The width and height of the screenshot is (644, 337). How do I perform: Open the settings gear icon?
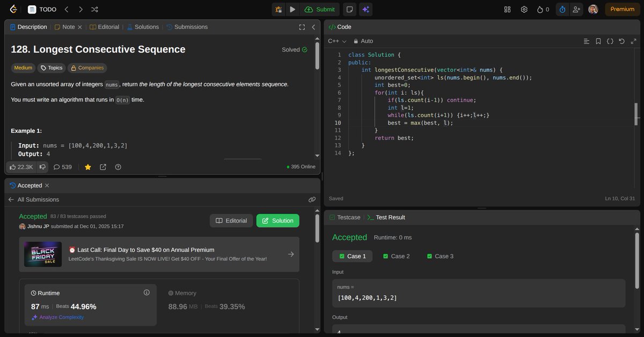524,9
